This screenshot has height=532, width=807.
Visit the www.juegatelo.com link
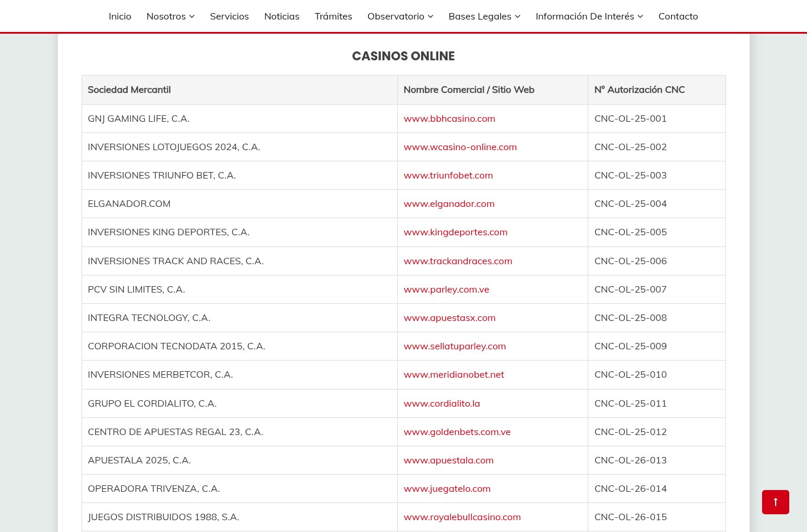click(x=447, y=488)
